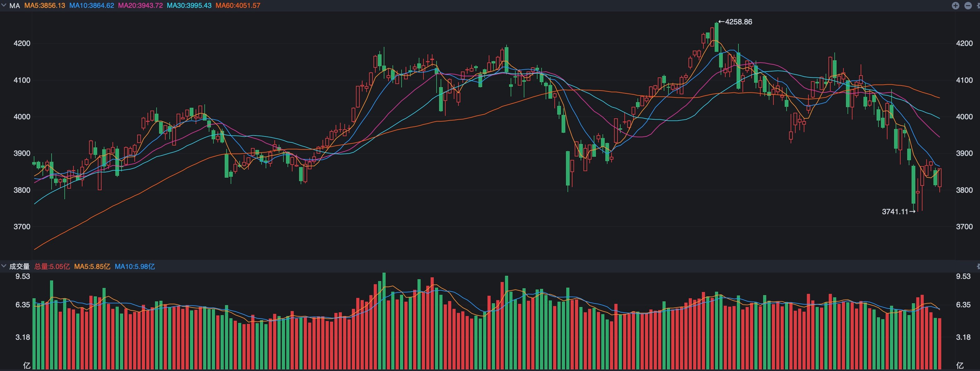
Task: Toggle the MA10:3864.62 line legend
Action: [x=91, y=6]
